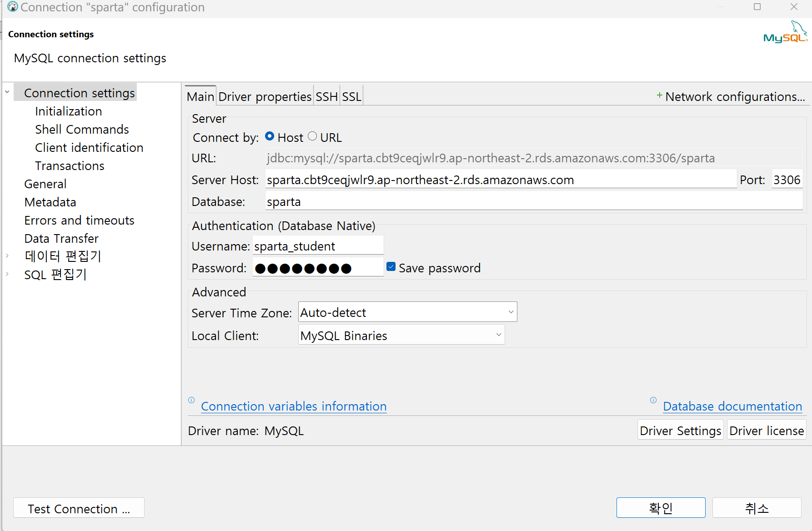Click the Username field with sparta_student
Screen dimensions: 812x531
click(x=318, y=246)
